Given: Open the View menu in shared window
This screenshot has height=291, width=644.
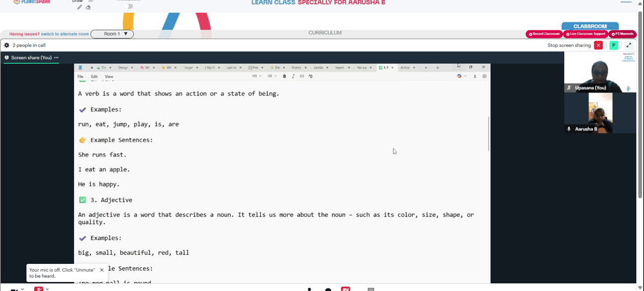Looking at the screenshot, I should pos(109,77).
